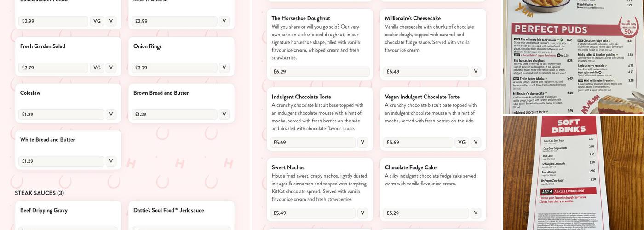The image size is (644, 230).
Task: Open the Perfect Puds menu photo
Action: click(x=573, y=57)
